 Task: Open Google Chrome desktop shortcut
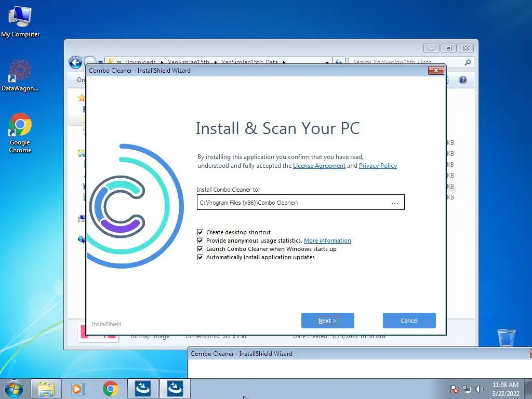click(x=20, y=133)
